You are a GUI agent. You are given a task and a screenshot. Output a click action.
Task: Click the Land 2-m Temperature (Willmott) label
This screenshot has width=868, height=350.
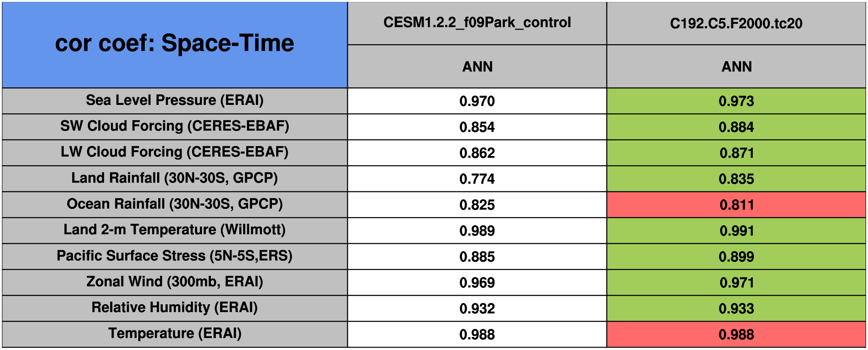tap(175, 230)
